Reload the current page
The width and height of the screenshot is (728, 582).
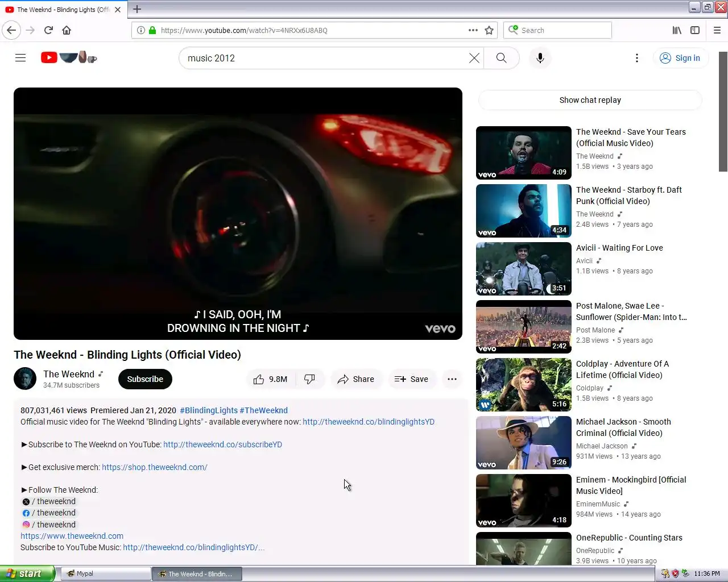click(x=48, y=30)
